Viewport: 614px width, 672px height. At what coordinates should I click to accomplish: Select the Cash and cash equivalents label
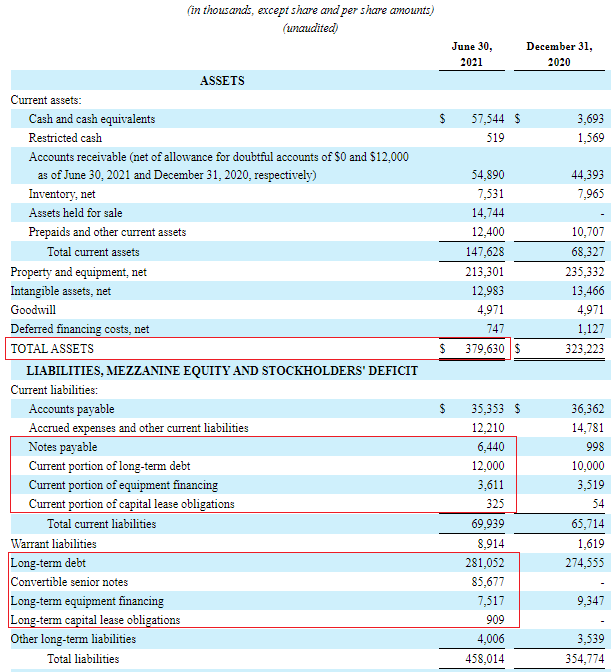92,119
